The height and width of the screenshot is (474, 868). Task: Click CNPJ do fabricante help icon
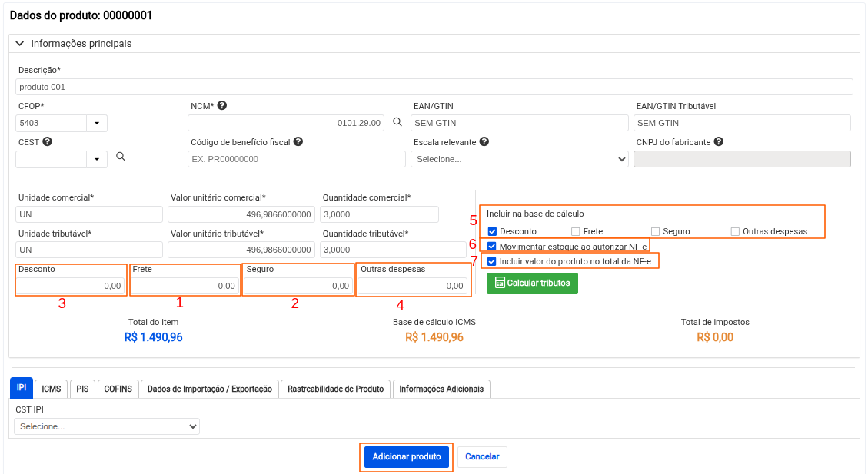point(718,142)
